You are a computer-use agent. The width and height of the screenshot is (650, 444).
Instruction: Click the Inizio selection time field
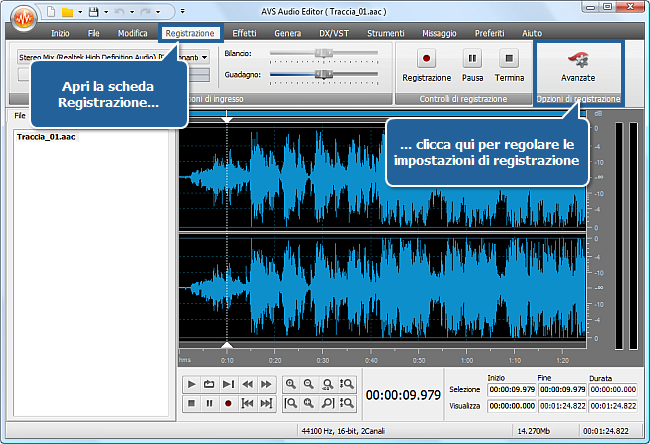pos(511,389)
